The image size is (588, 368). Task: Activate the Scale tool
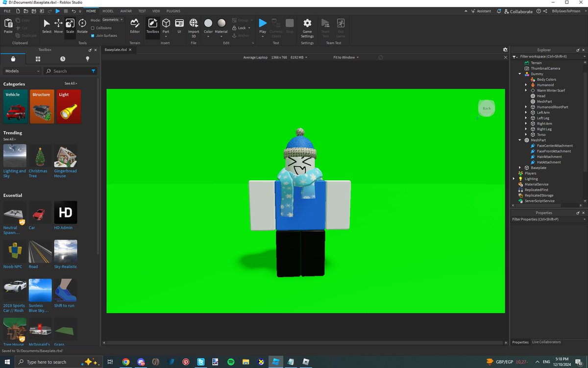(x=70, y=26)
